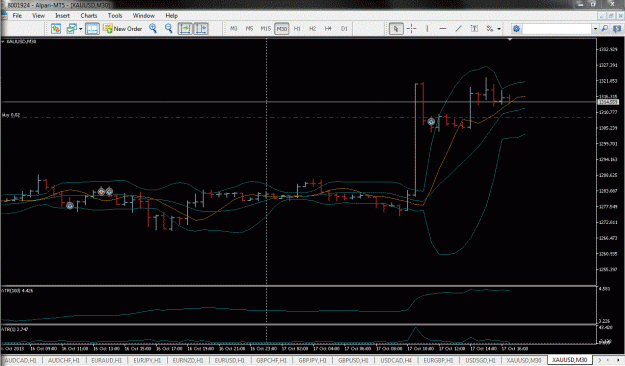
Task: Zoom in on the chart
Action: tap(153, 28)
